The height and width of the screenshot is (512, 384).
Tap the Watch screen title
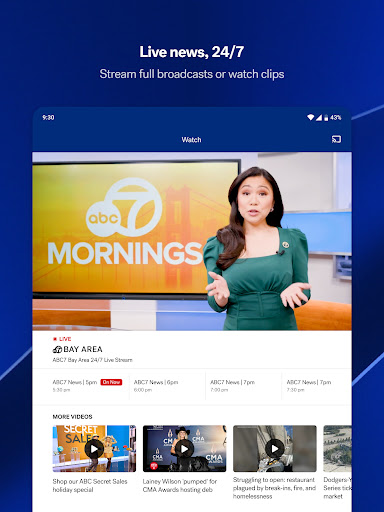191,140
